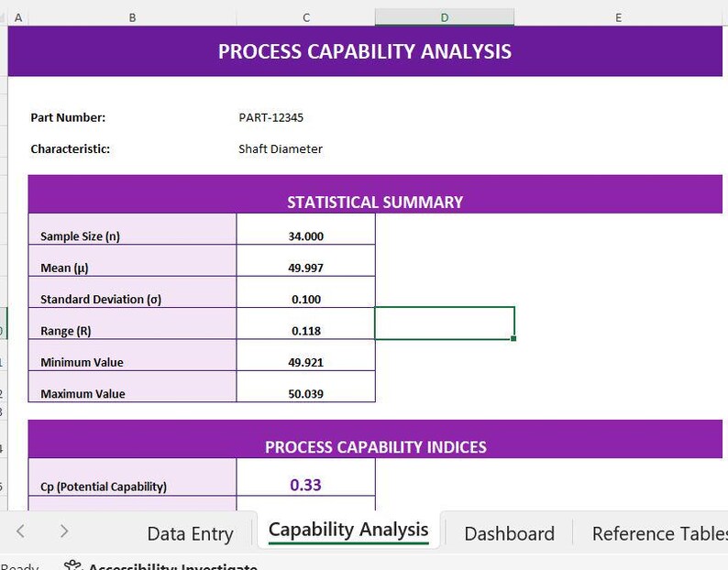
Task: Click the Statistical Summary header band
Action: [x=375, y=194]
